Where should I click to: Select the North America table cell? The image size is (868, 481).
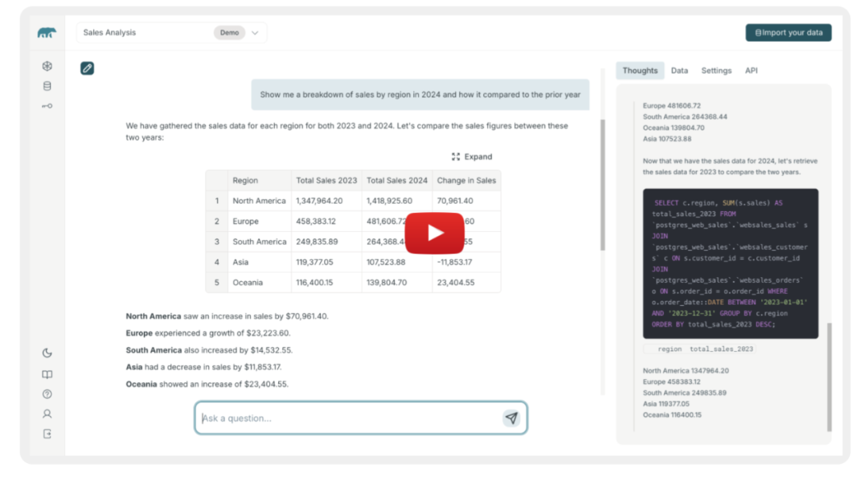coord(260,201)
